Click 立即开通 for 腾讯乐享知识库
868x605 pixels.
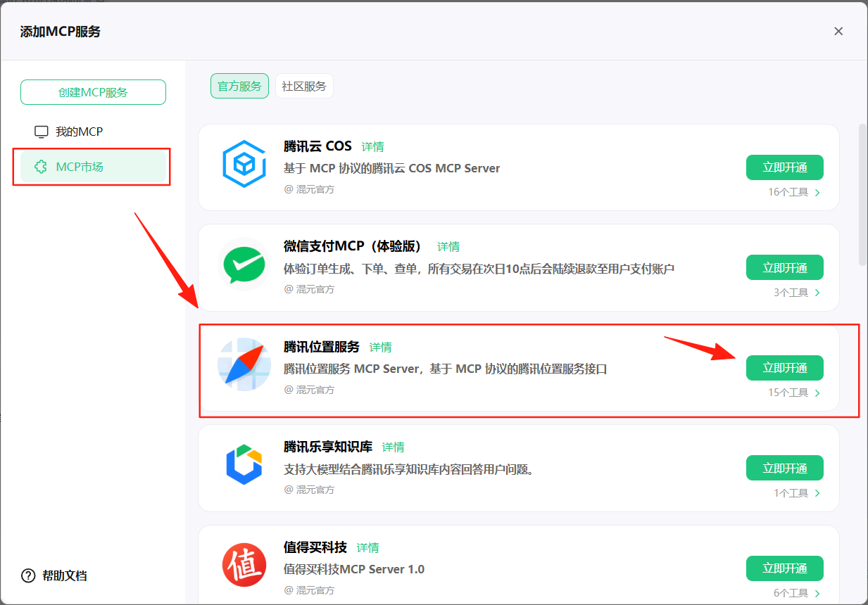785,468
